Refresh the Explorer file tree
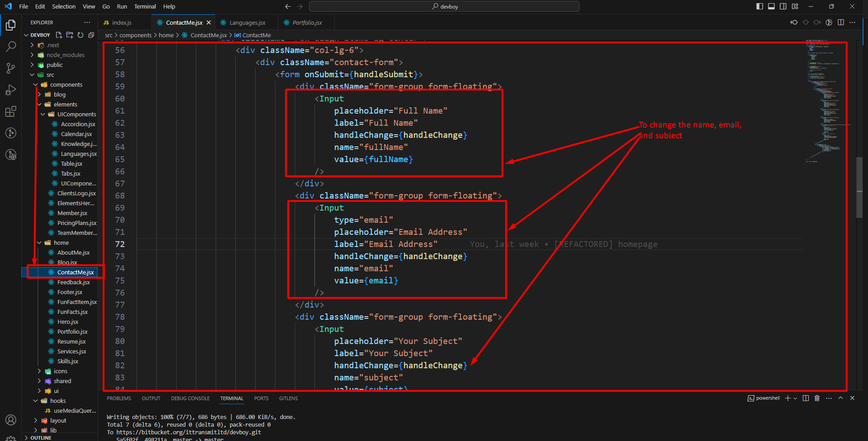This screenshot has width=868, height=441. tap(80, 35)
